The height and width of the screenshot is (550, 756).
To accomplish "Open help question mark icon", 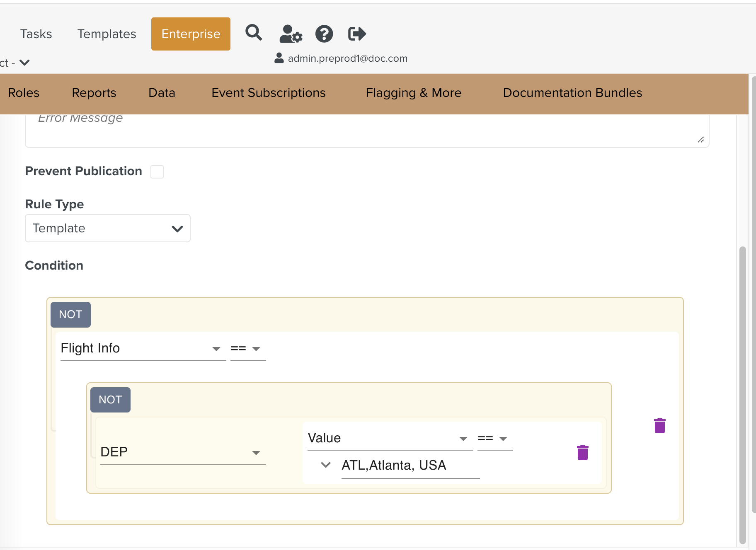I will (x=324, y=34).
